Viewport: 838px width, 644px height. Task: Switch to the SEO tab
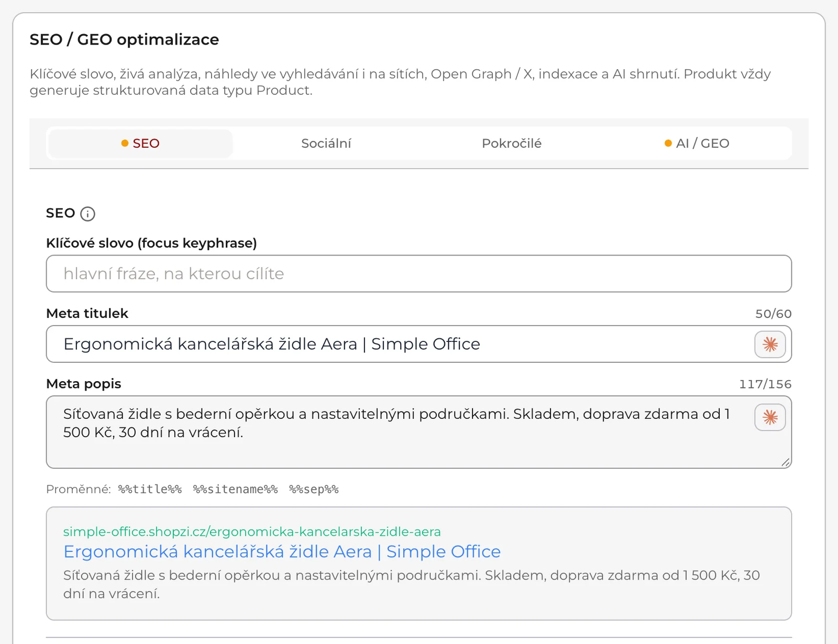click(x=140, y=143)
